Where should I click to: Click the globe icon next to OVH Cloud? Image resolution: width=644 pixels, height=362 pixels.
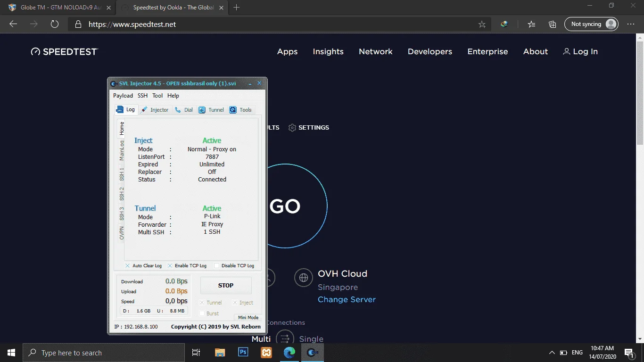[304, 278]
